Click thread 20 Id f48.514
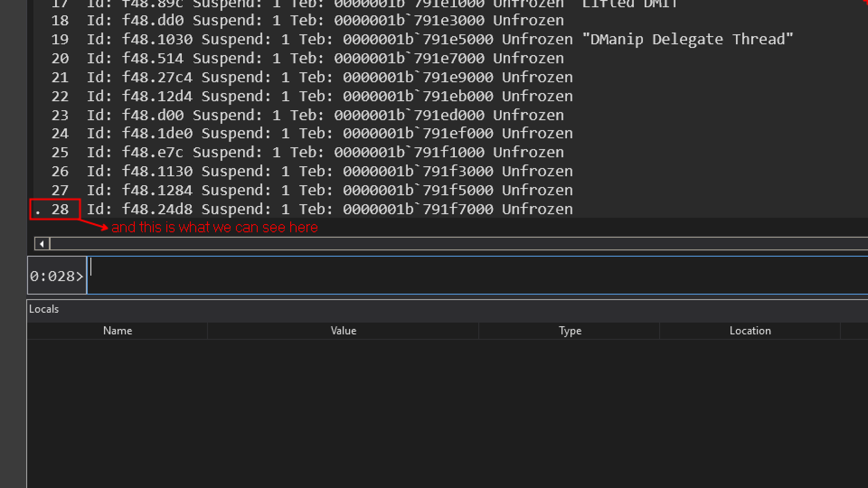 (153, 58)
